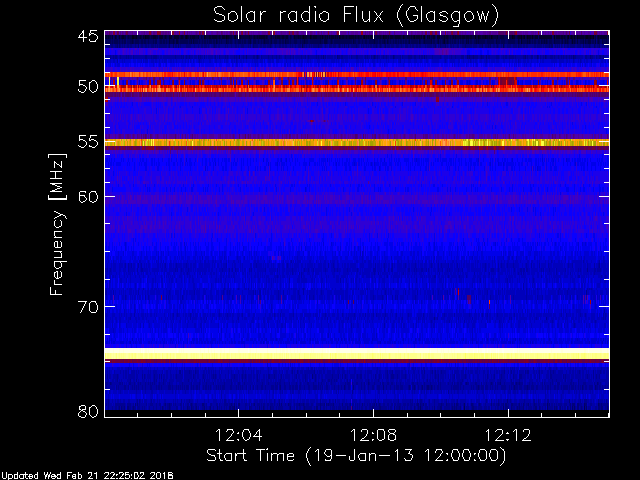The image size is (640, 480).
Task: Select the 80 MHz axis label
Action: [x=88, y=411]
